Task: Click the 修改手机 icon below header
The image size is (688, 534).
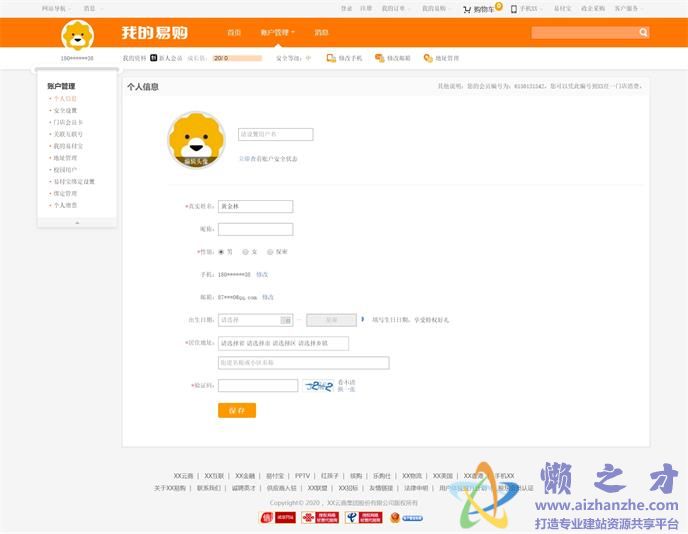Action: click(x=331, y=58)
